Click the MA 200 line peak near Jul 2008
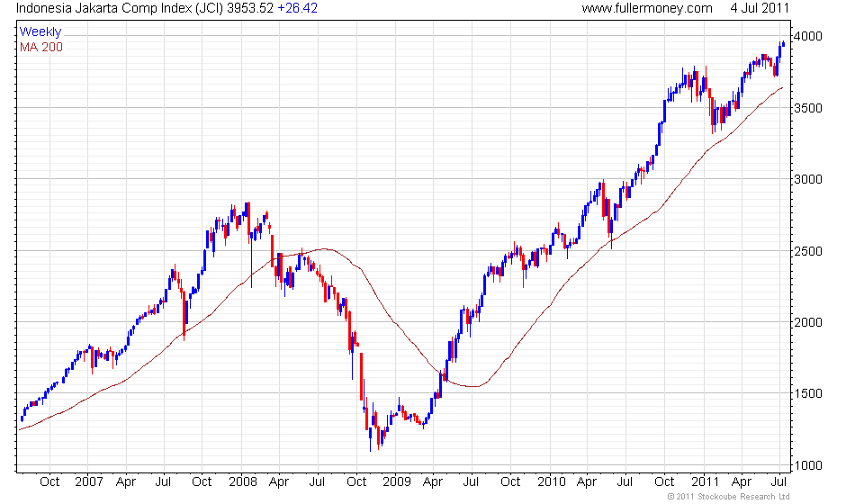Image resolution: width=864 pixels, height=504 pixels. point(326,249)
